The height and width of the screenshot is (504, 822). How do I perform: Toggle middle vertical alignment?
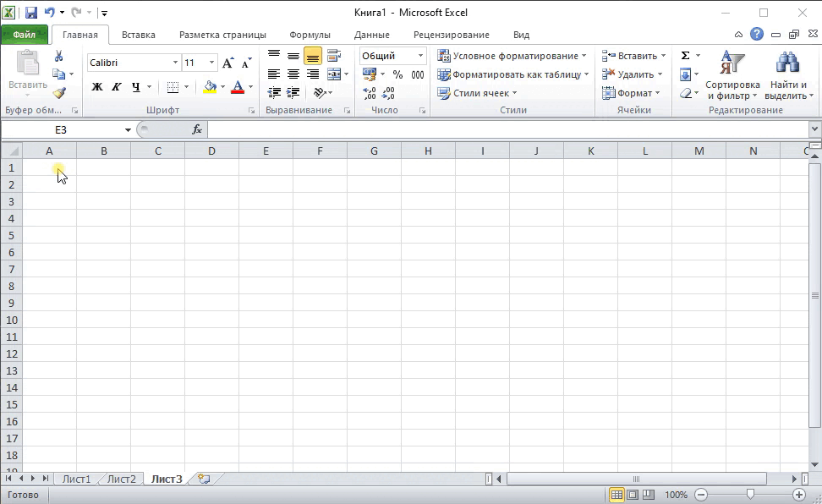293,56
